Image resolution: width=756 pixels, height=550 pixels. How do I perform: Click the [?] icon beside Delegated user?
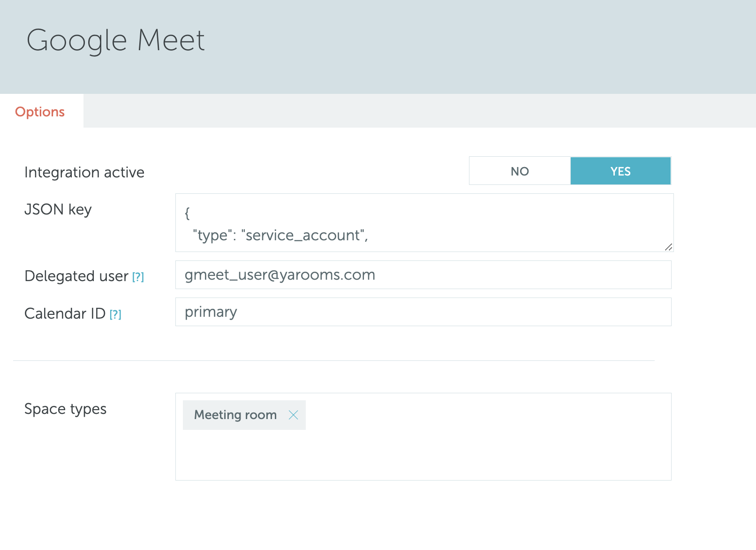click(138, 277)
